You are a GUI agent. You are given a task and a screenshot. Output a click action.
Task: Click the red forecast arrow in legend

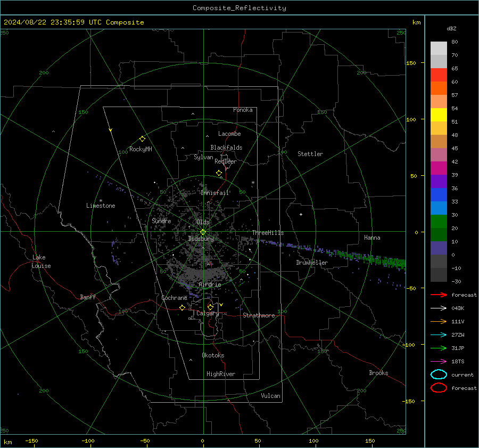tap(439, 295)
